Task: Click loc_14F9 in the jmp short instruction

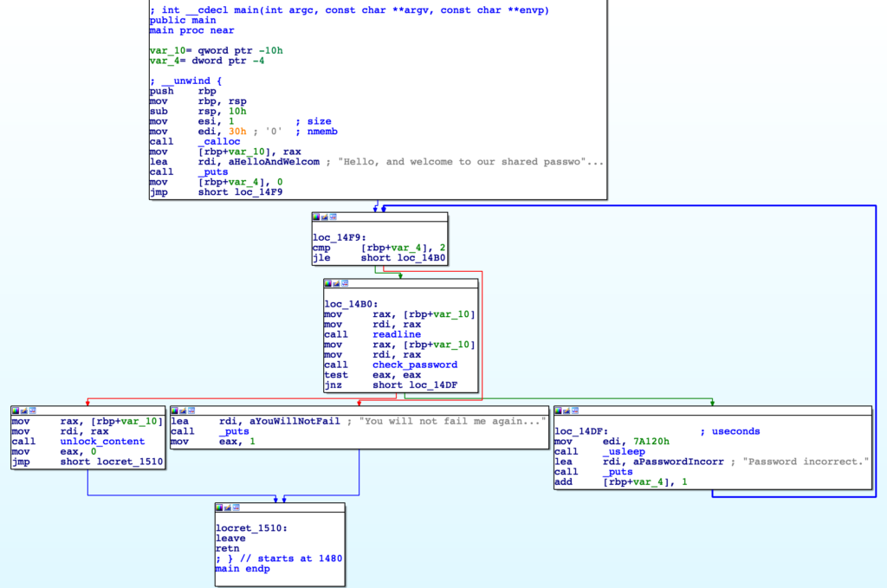Action: 258,192
